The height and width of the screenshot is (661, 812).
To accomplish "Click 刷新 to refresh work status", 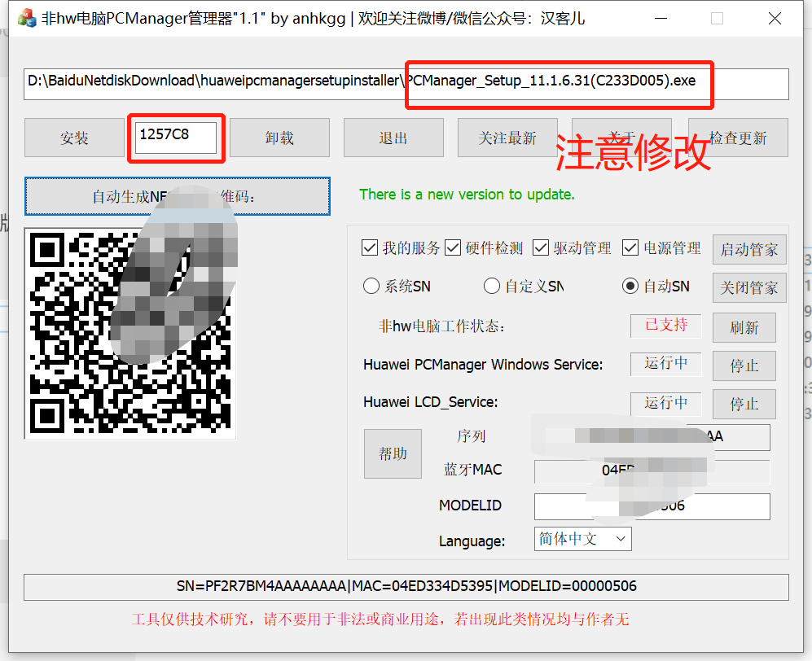I will point(744,327).
